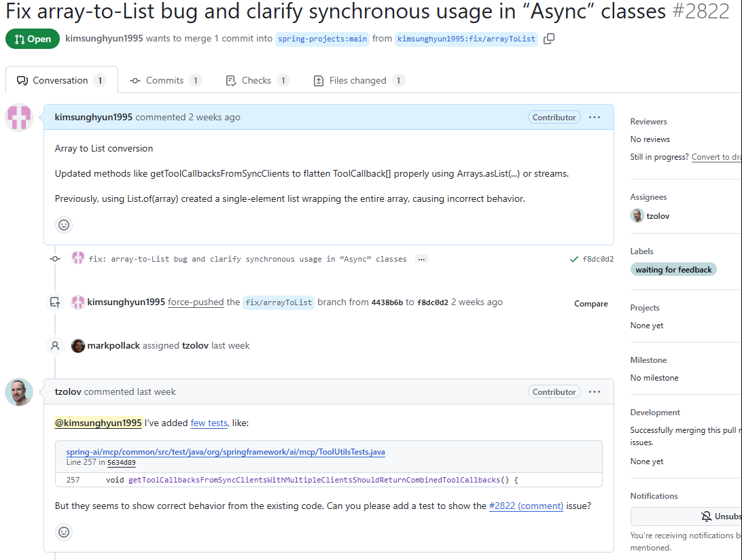742x560 pixels.
Task: Open kimsunghyun1995:fix/arrayToList head branch
Action: [466, 39]
